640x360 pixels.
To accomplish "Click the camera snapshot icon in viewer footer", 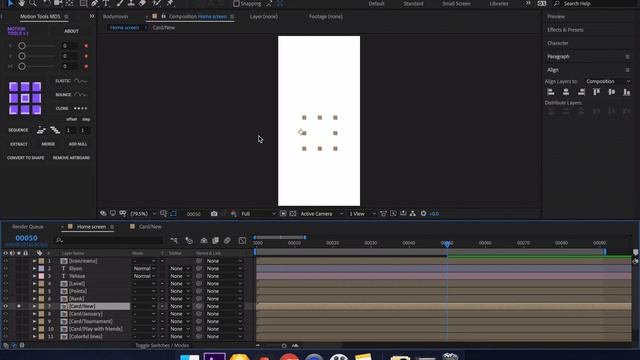I will pos(214,213).
